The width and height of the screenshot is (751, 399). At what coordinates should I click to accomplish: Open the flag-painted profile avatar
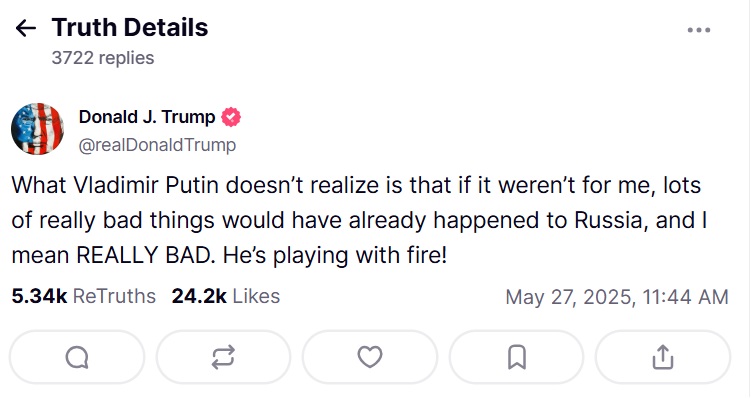(x=37, y=129)
